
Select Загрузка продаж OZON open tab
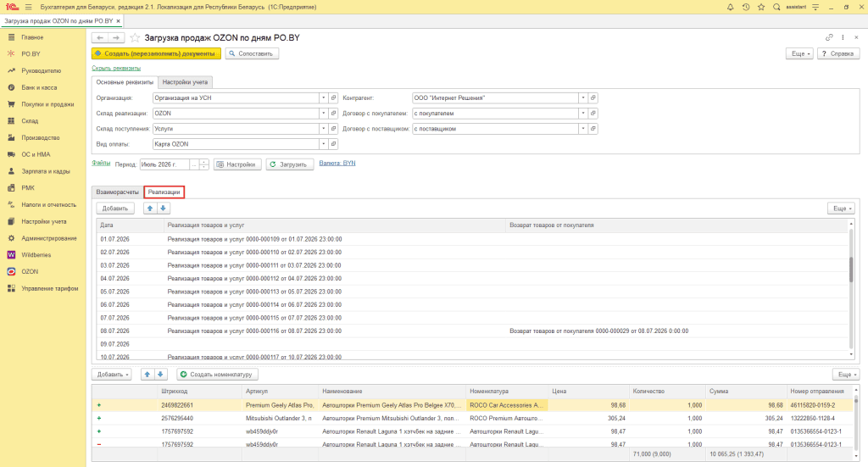[58, 21]
